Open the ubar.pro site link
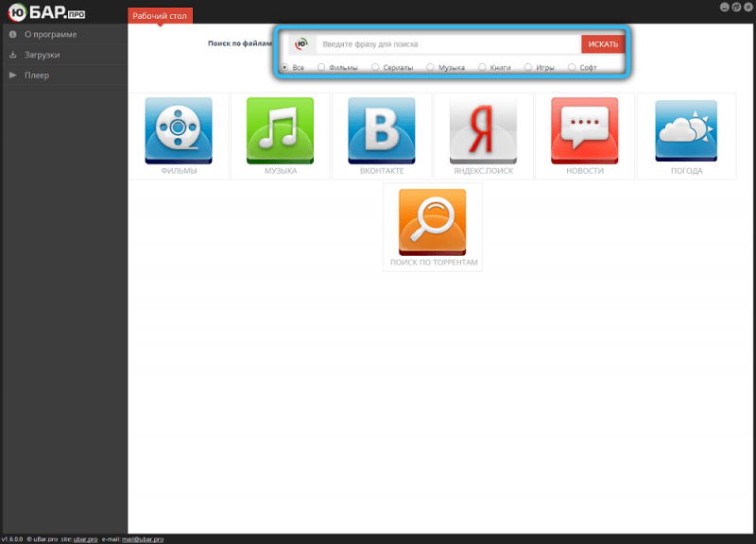This screenshot has width=756, height=544. click(85, 539)
